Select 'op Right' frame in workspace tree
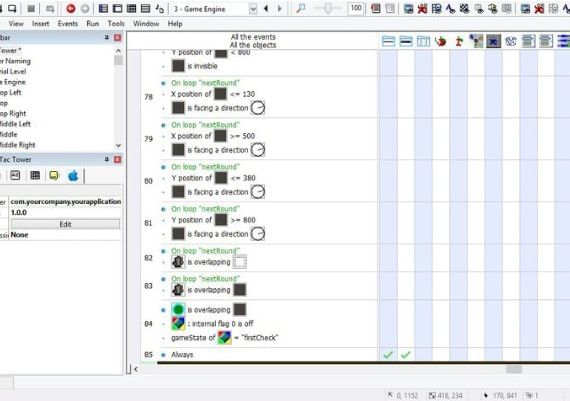The height and width of the screenshot is (401, 570). (x=13, y=113)
